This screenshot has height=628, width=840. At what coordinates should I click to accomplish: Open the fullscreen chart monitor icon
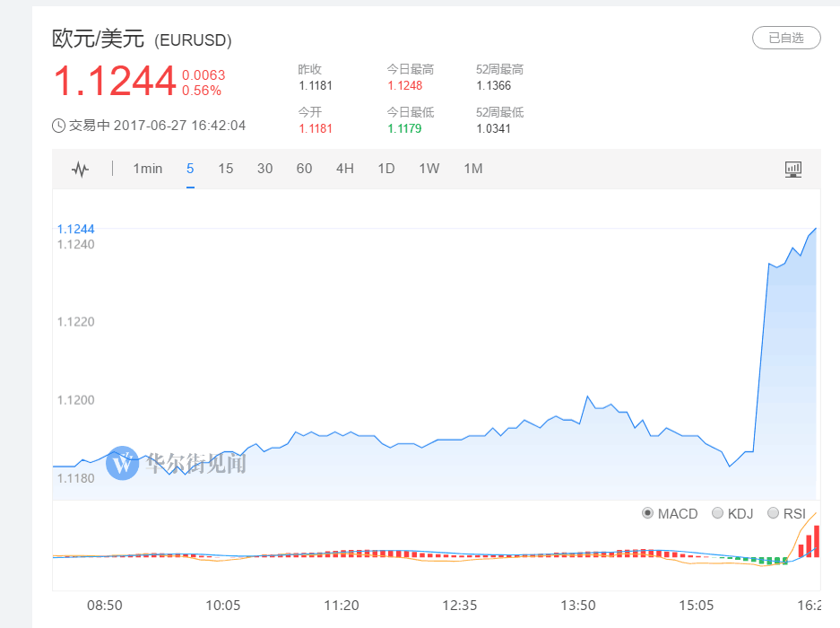tap(793, 170)
